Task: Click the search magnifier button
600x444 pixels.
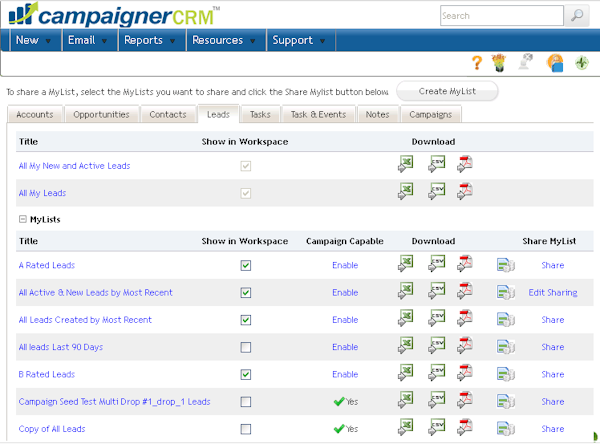Action: (x=577, y=16)
